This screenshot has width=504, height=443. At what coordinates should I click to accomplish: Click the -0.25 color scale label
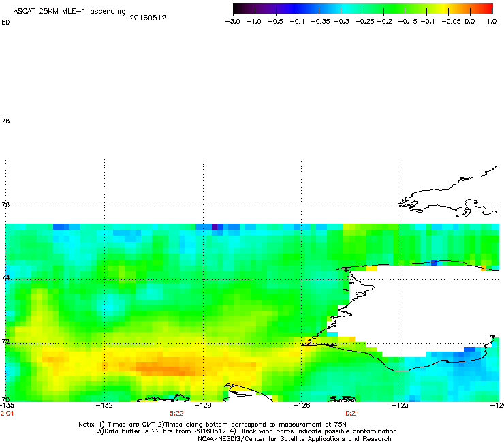pyautogui.click(x=364, y=22)
